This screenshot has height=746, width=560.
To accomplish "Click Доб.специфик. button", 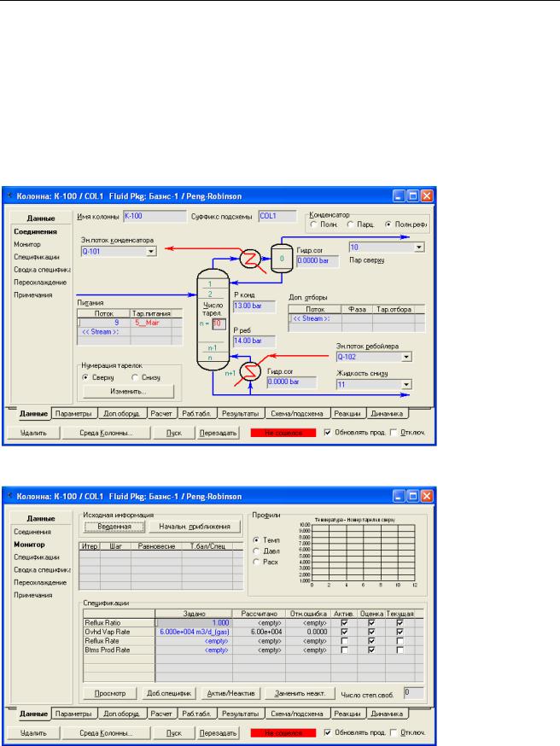I will point(169,693).
